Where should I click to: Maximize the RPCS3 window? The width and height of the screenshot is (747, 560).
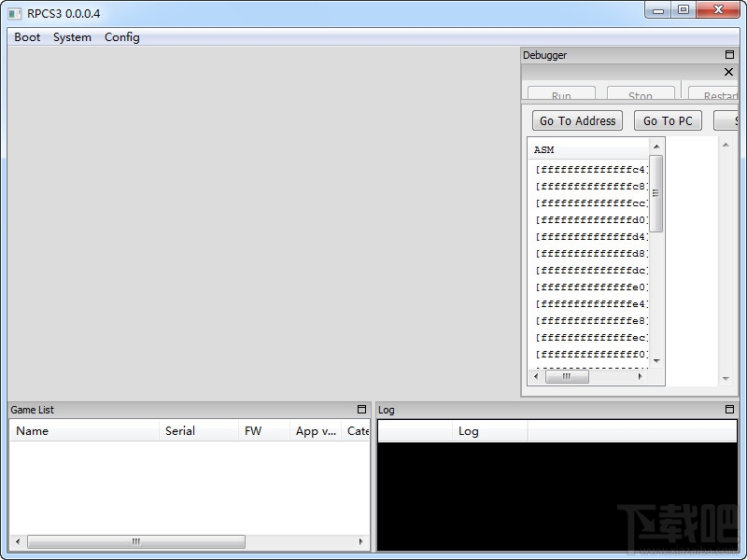[x=684, y=10]
